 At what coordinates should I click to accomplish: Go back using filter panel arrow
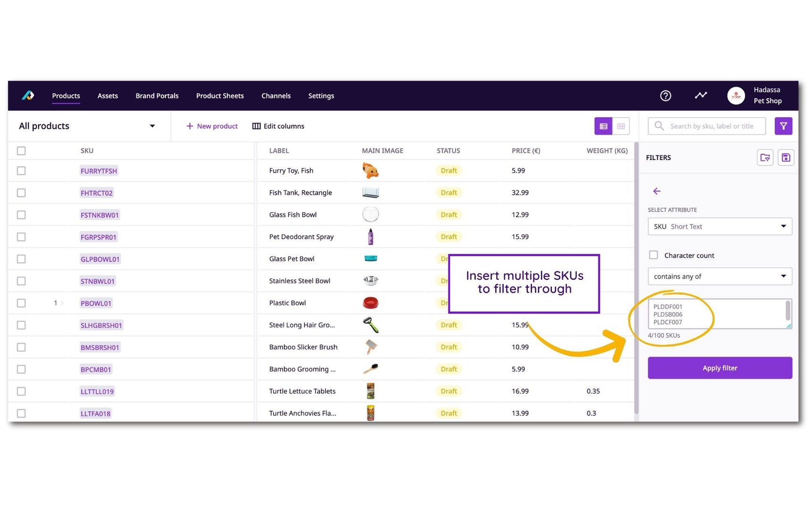tap(657, 191)
